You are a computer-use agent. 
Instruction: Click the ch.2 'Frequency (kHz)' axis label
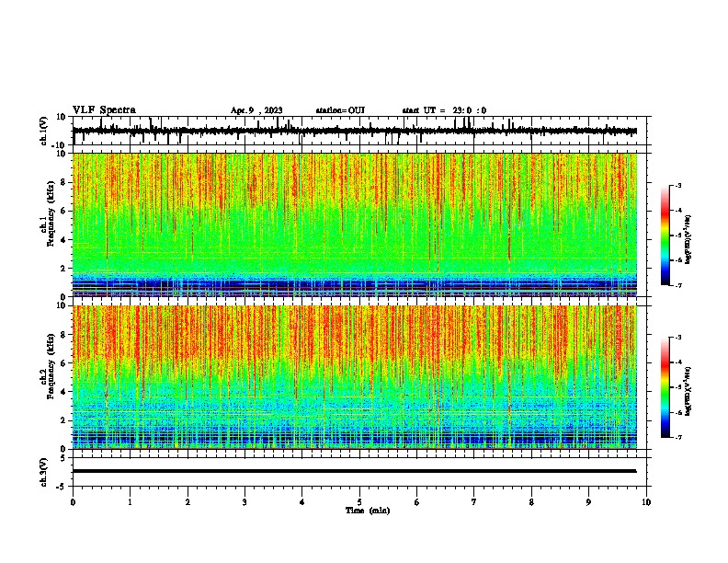click(x=51, y=366)
